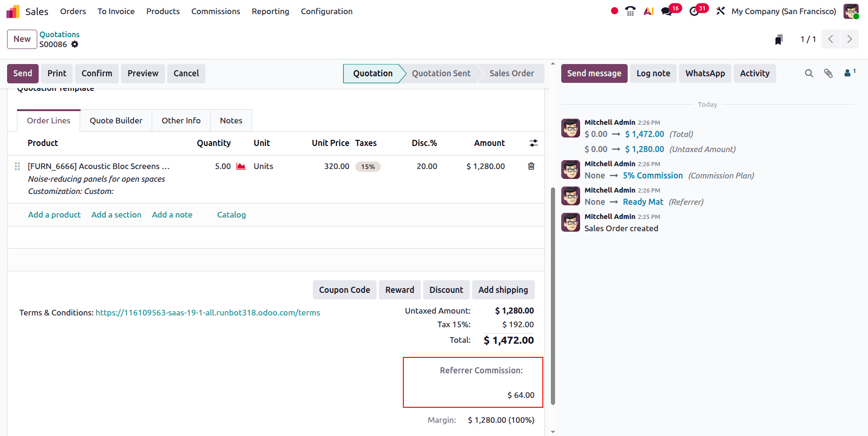Grab the row handle of the order line
The height and width of the screenshot is (436, 868).
point(17,166)
